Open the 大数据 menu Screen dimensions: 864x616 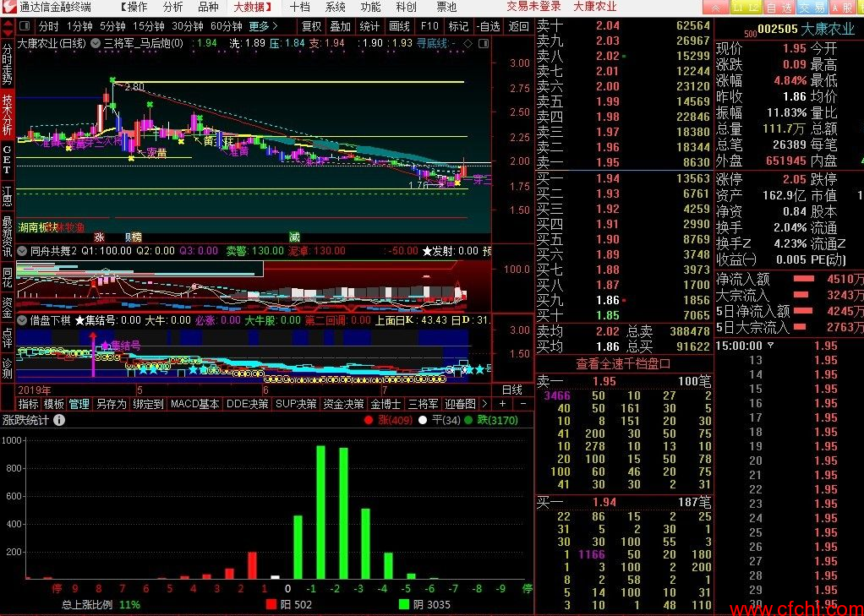253,7
